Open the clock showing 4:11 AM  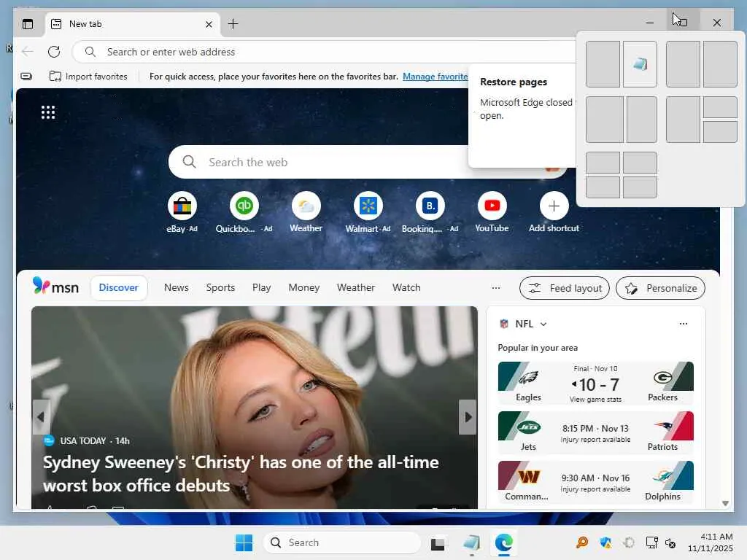click(x=710, y=542)
